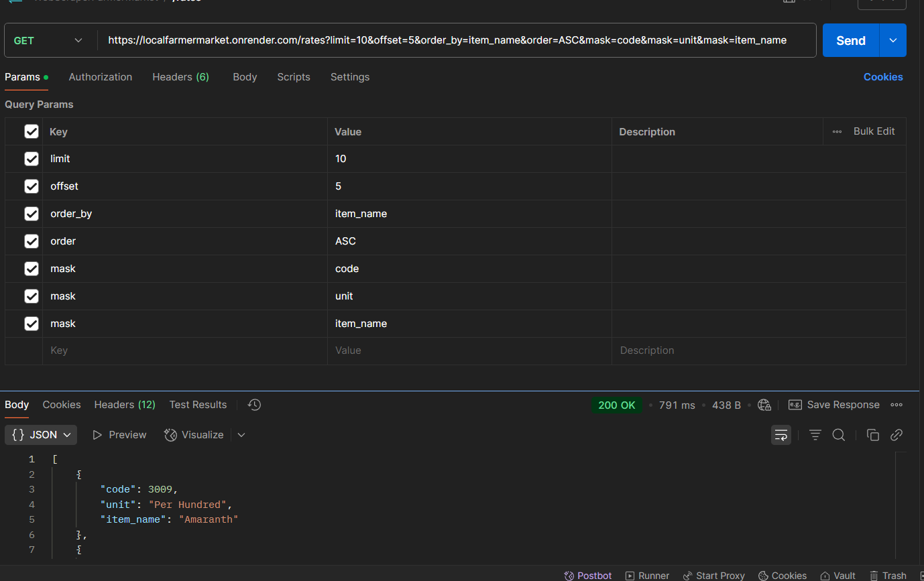Click the mask value cell 'code'
Screen dimensions: 924x581
[x=469, y=269]
